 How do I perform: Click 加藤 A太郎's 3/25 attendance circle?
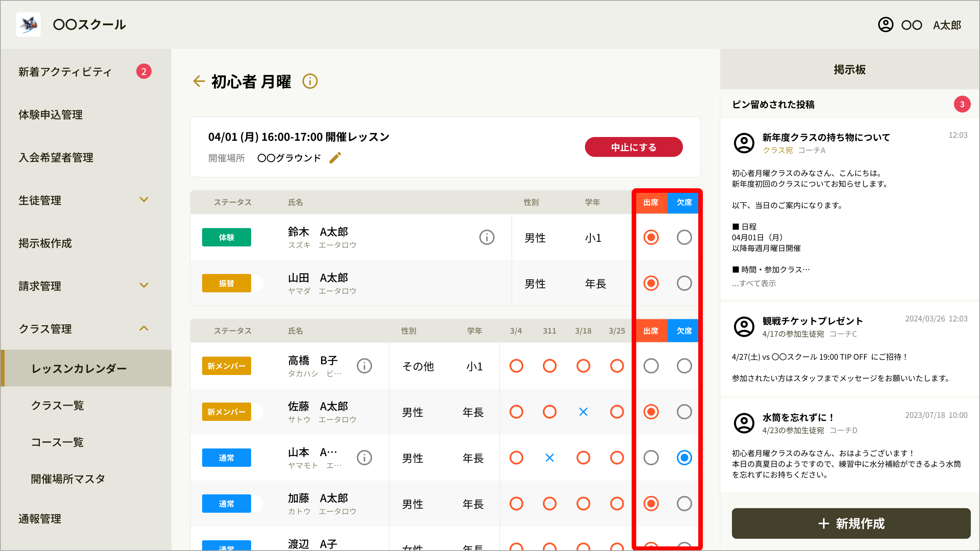pos(617,504)
